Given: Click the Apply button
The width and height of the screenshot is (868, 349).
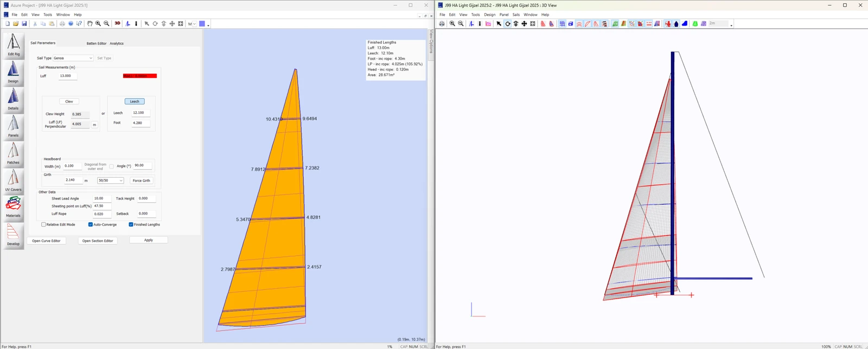Looking at the screenshot, I should coord(149,240).
